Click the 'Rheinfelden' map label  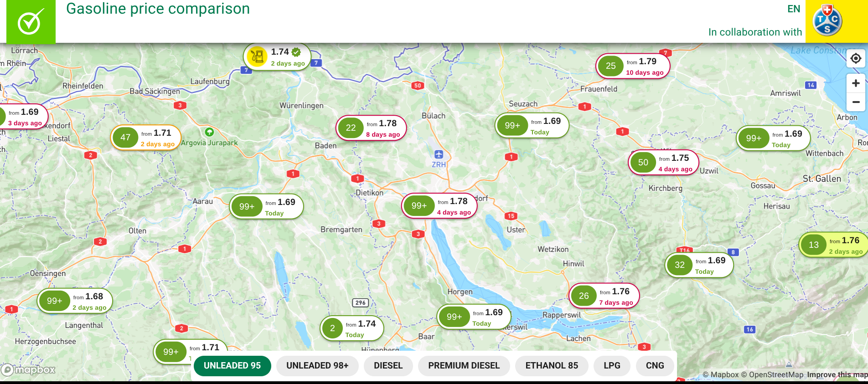(x=83, y=86)
